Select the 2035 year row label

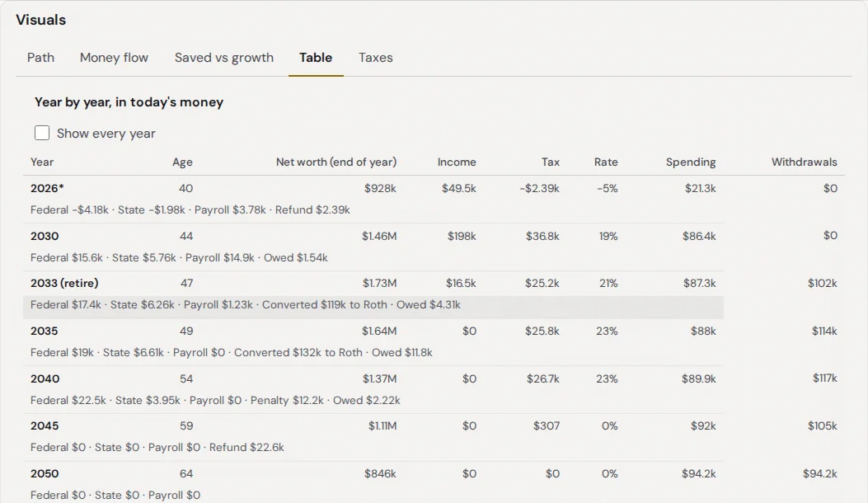coord(45,331)
